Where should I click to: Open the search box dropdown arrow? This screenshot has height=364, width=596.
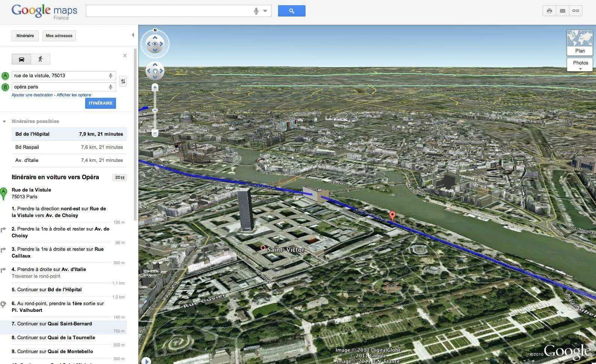coord(265,11)
